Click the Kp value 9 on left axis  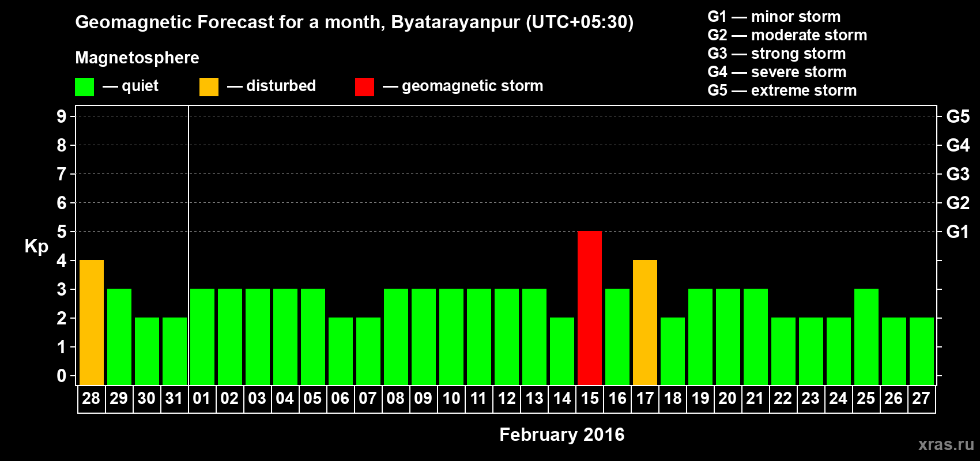point(62,116)
